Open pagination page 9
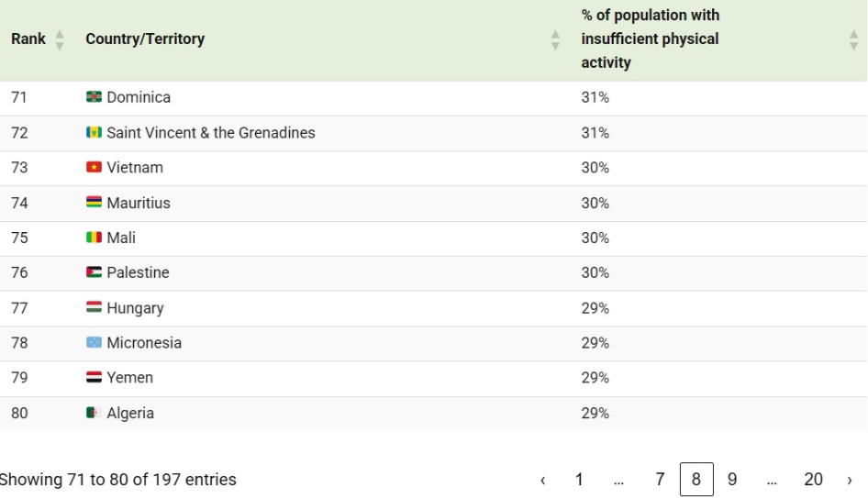868x498 pixels. 732,479
